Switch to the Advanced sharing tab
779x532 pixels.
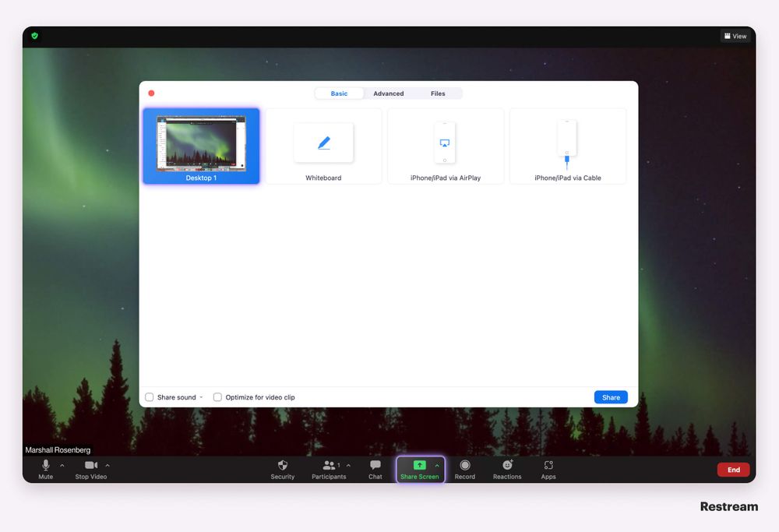[x=388, y=93]
